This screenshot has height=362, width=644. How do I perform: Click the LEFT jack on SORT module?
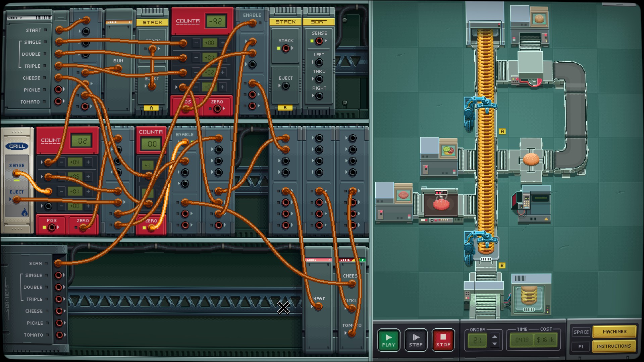pyautogui.click(x=319, y=62)
